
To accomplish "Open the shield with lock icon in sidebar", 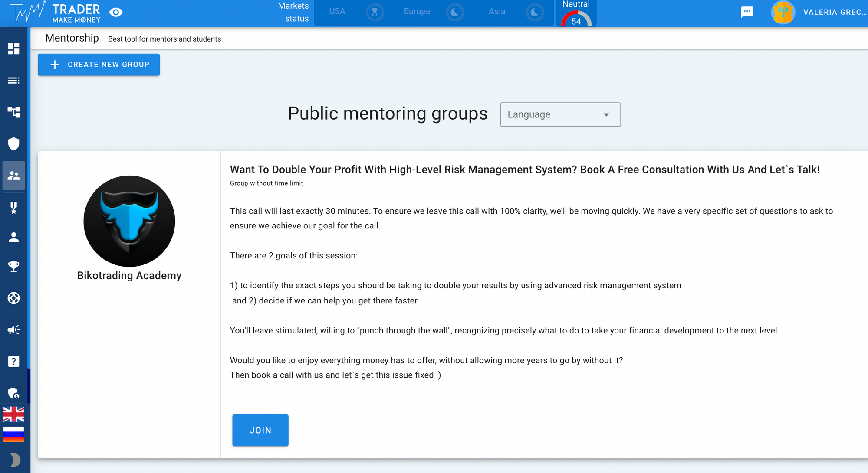I will [14, 393].
